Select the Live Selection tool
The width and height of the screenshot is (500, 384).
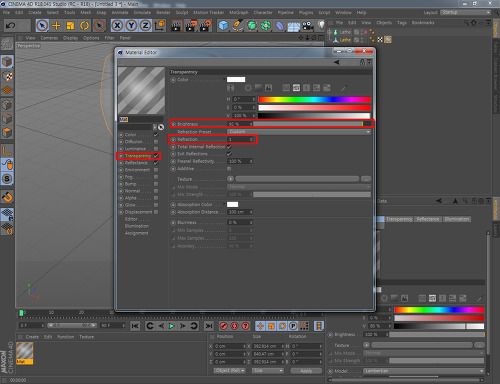click(42, 25)
